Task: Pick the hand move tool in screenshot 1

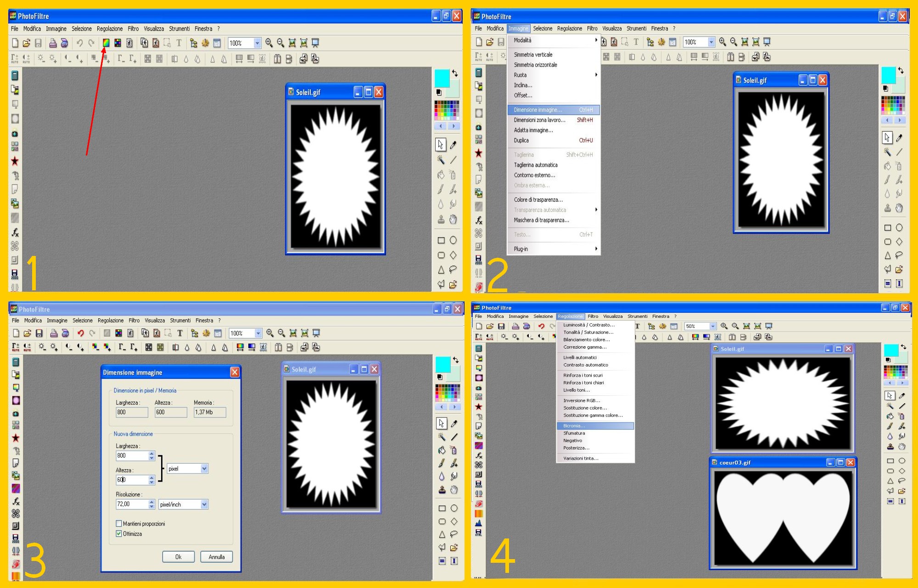Action: [x=453, y=219]
